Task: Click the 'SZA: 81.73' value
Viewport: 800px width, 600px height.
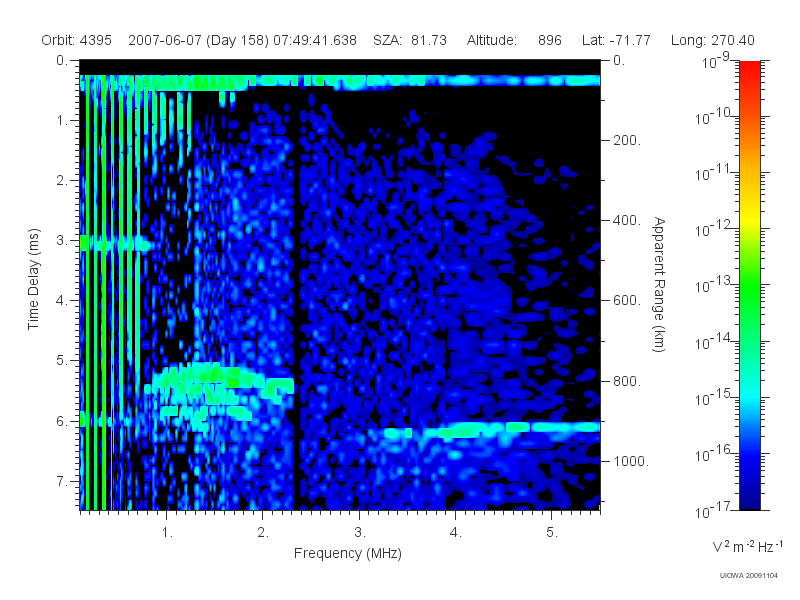Action: click(x=410, y=40)
